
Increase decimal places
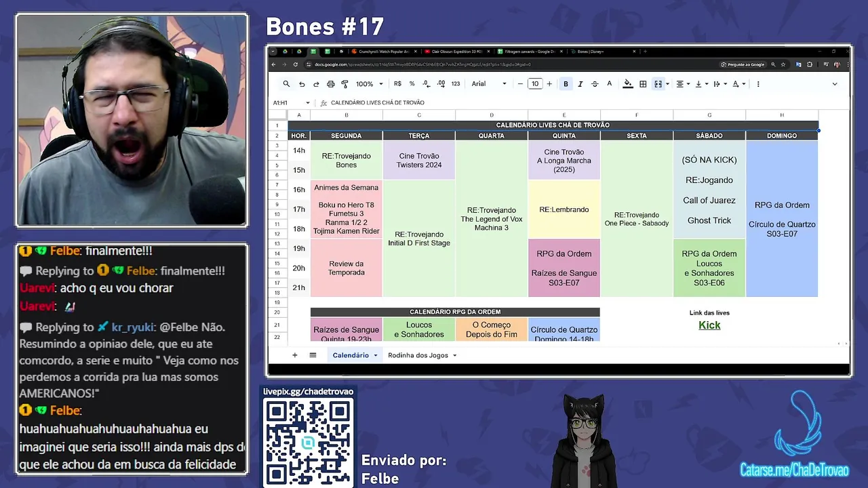[x=441, y=84]
